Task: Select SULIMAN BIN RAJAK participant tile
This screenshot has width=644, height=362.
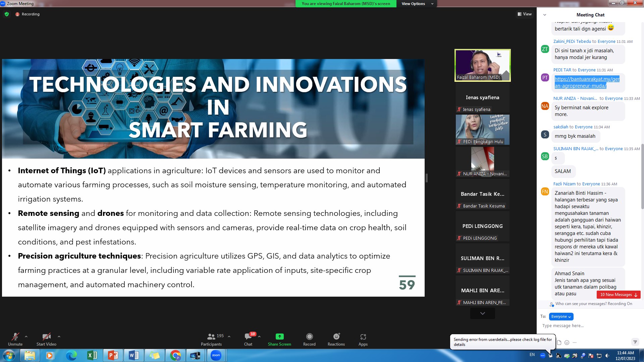Action: [483, 258]
